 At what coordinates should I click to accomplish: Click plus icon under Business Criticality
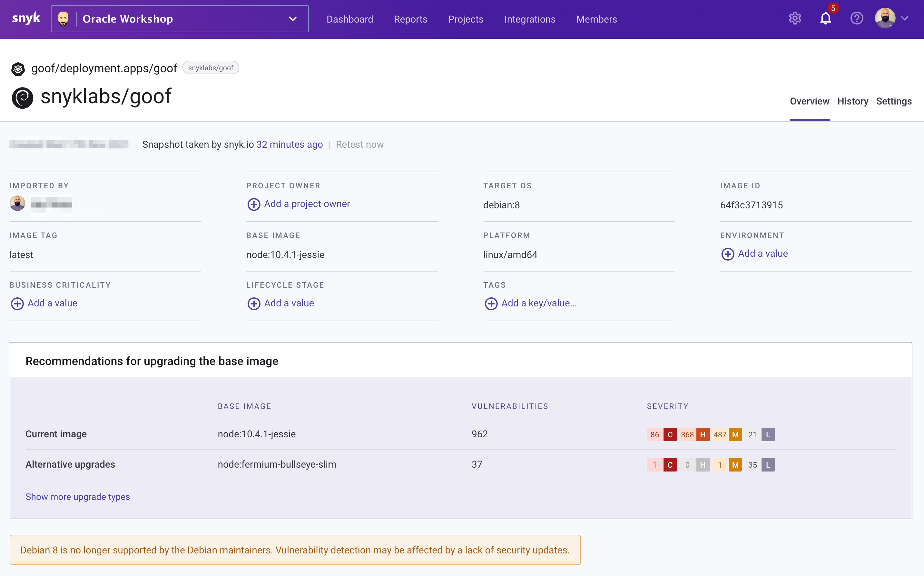[x=17, y=303]
